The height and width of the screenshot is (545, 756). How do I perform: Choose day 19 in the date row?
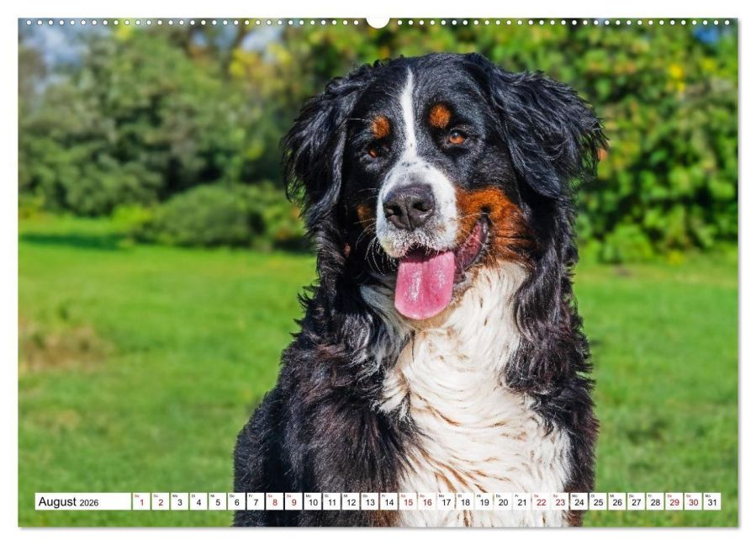coord(484,502)
